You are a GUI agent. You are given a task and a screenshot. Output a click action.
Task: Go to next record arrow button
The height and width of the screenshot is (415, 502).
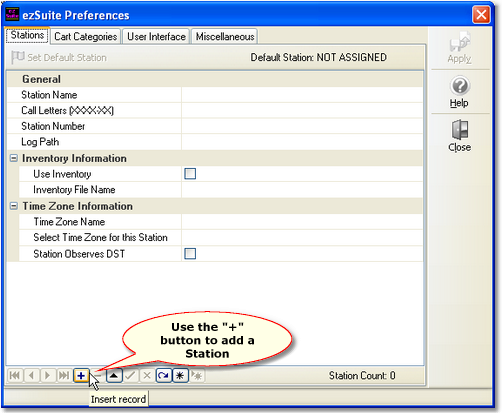(48, 376)
